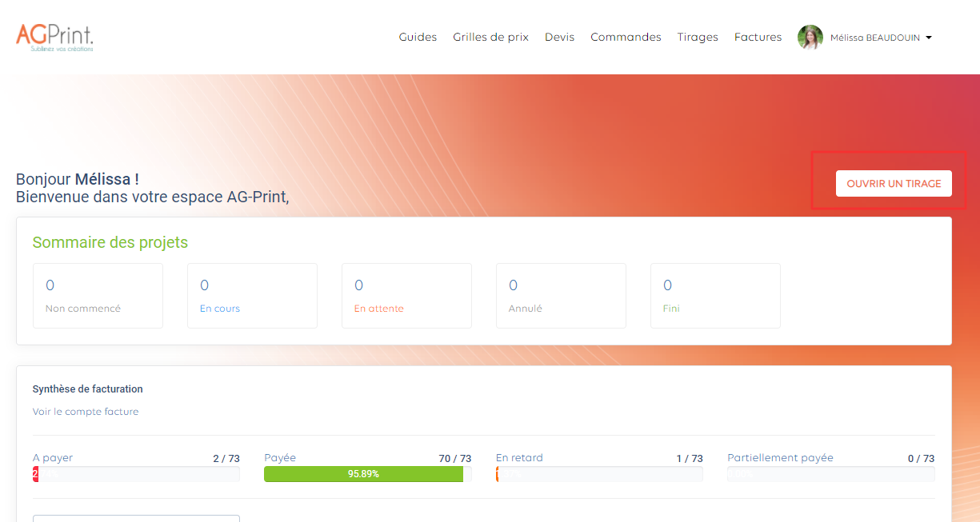Expand the Mélissa BEAUDOUIN user dropdown
The image size is (980, 522).
(881, 38)
